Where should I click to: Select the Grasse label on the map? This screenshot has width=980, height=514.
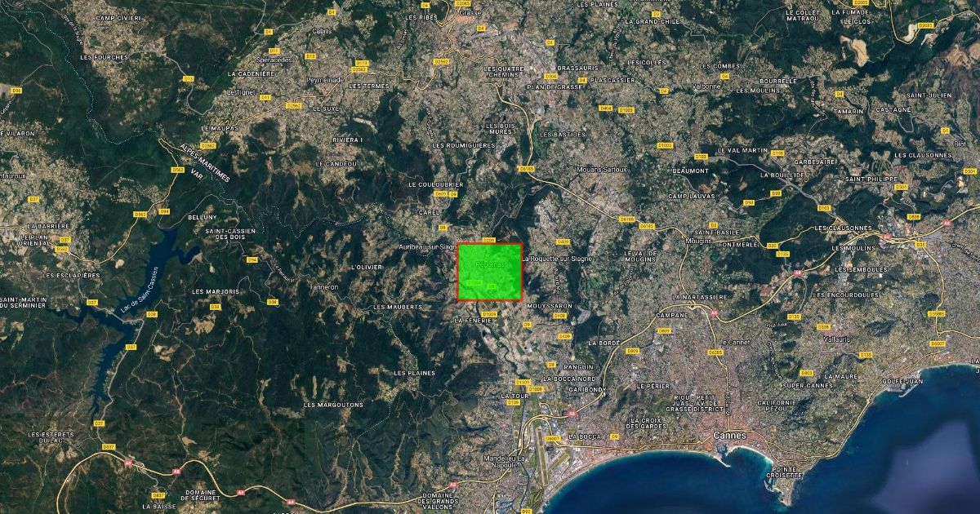point(470,13)
